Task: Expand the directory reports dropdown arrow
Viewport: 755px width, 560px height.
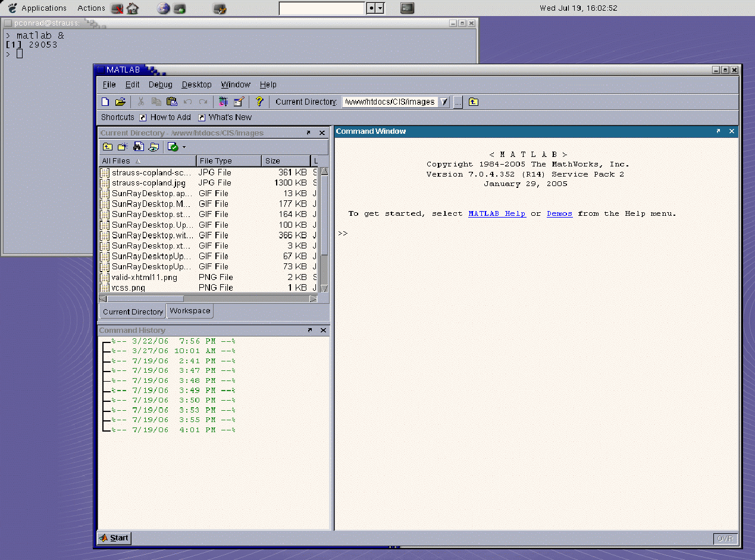Action: coord(184,147)
